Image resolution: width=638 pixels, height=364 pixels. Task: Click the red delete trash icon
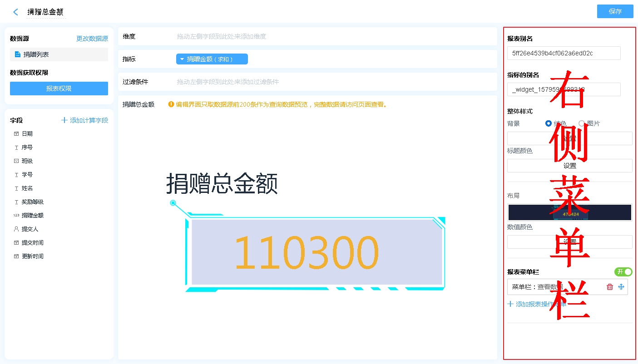(610, 287)
